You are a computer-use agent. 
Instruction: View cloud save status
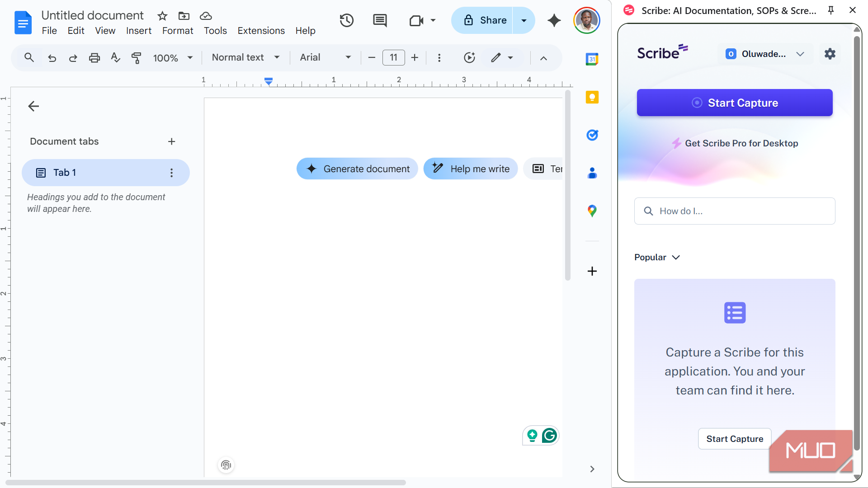click(206, 16)
